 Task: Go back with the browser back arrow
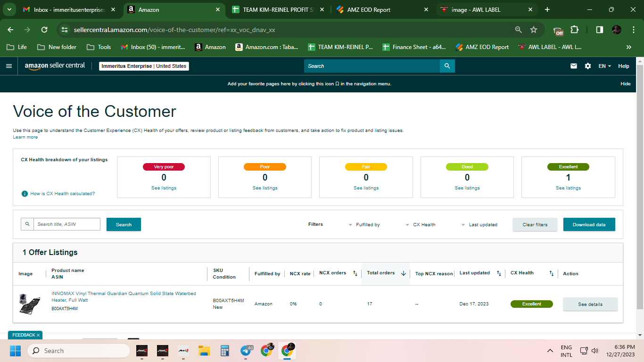pyautogui.click(x=10, y=30)
